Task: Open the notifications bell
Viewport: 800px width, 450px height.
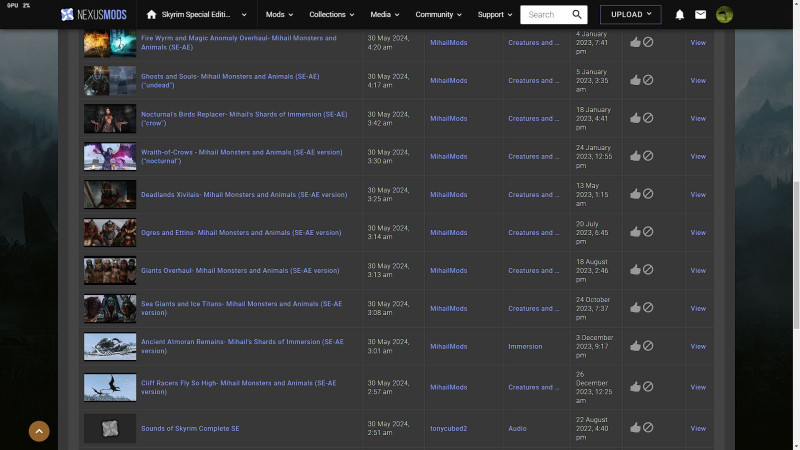Action: pyautogui.click(x=680, y=15)
